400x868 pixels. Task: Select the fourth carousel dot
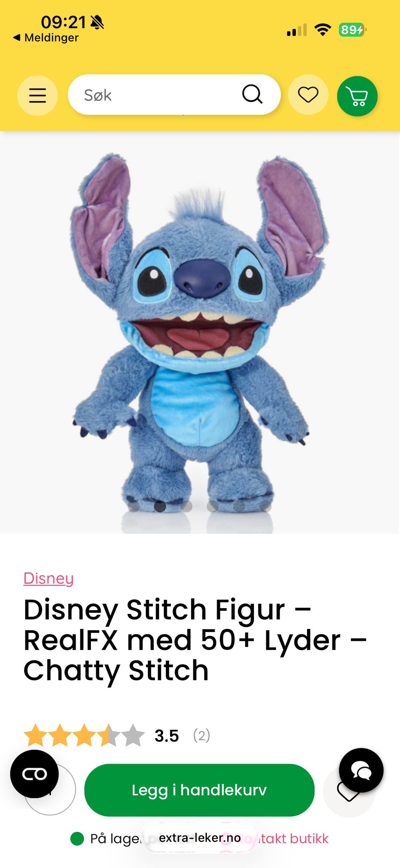pos(213,506)
